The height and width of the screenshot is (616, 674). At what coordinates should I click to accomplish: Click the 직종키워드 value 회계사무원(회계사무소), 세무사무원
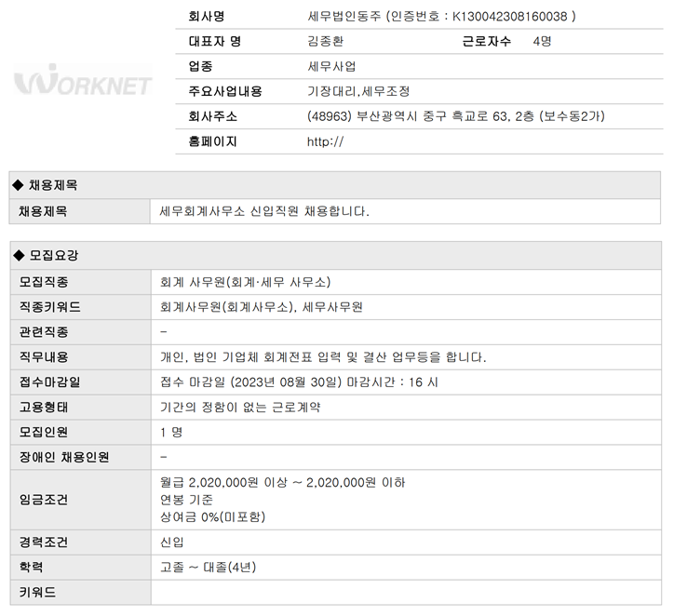point(262,307)
